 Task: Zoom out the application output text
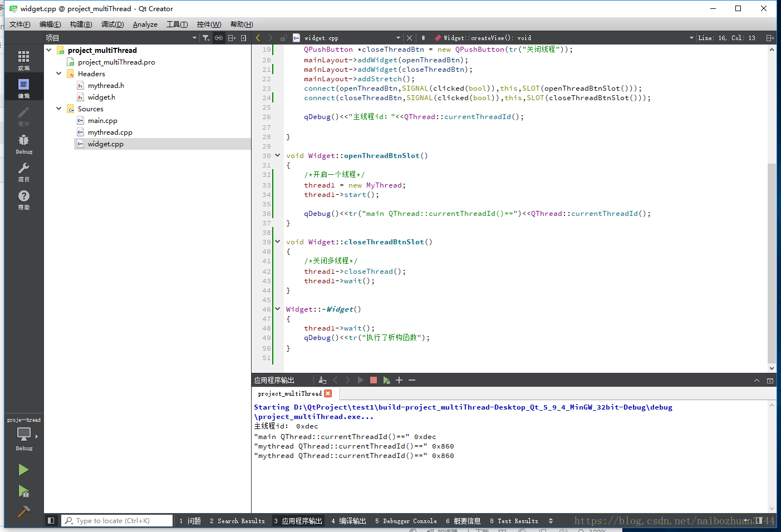pyautogui.click(x=412, y=380)
